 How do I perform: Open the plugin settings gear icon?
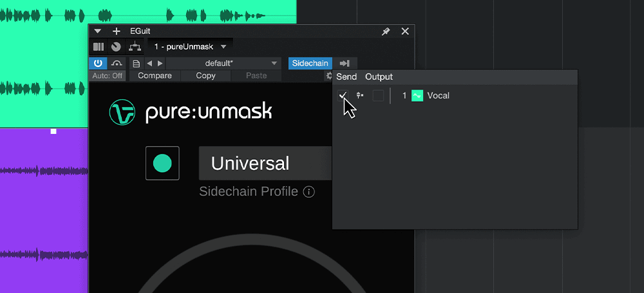tap(329, 75)
